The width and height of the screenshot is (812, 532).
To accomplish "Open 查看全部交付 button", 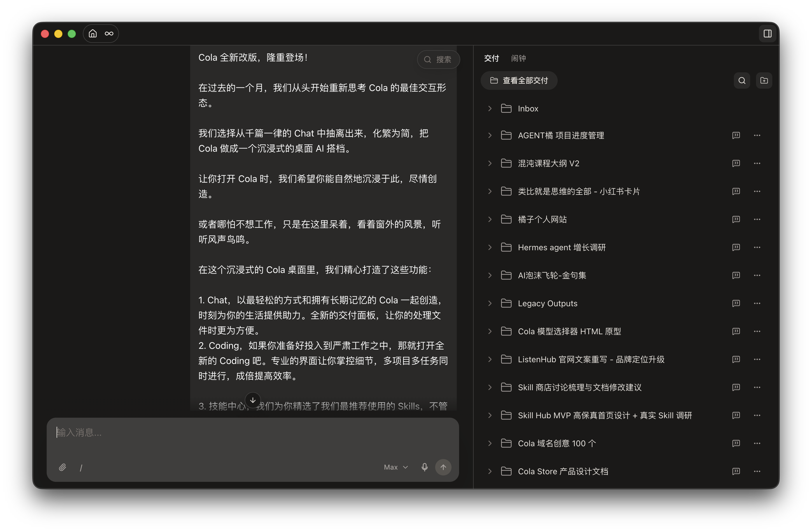I will pos(519,80).
